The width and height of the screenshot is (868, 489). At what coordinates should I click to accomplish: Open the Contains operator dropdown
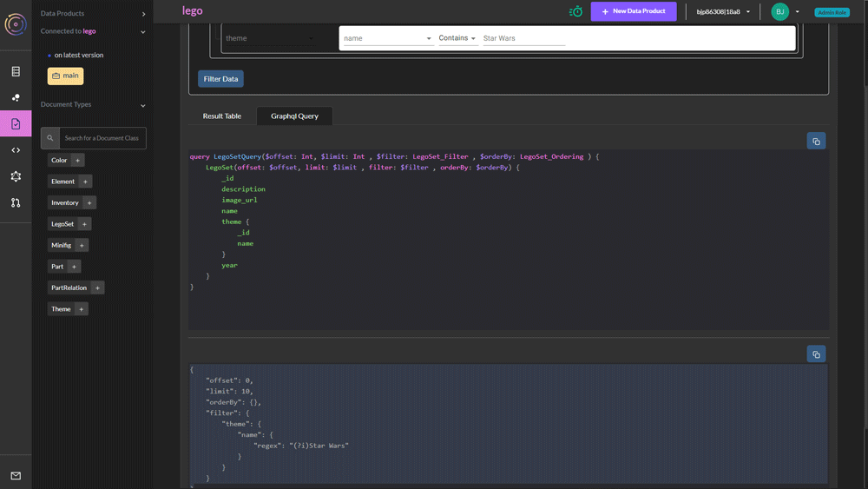point(457,38)
